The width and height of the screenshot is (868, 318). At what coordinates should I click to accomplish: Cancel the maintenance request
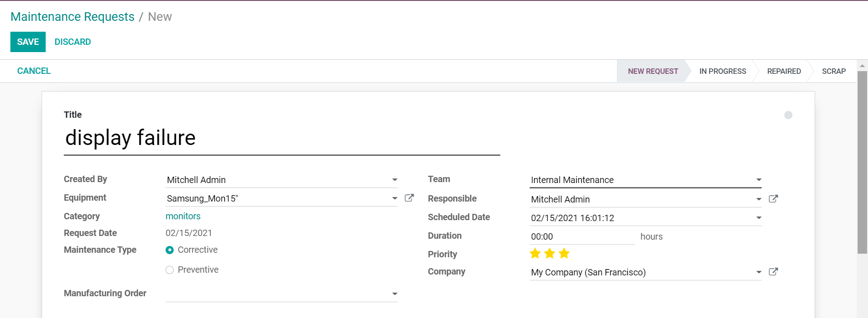[x=34, y=71]
